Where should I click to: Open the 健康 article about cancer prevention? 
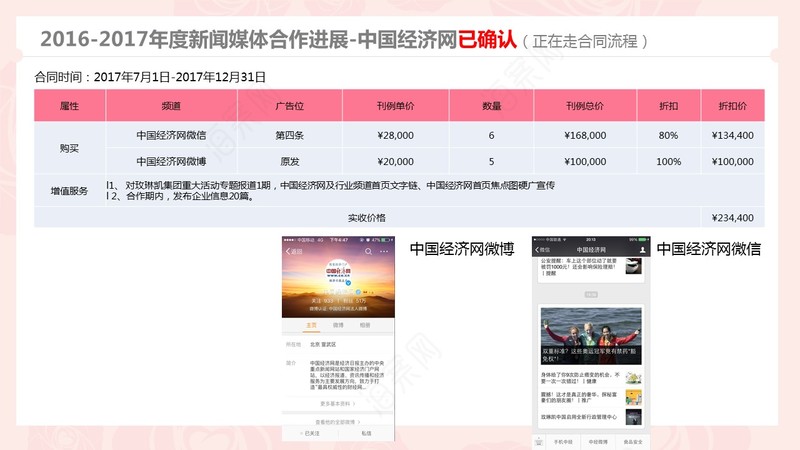pos(581,378)
